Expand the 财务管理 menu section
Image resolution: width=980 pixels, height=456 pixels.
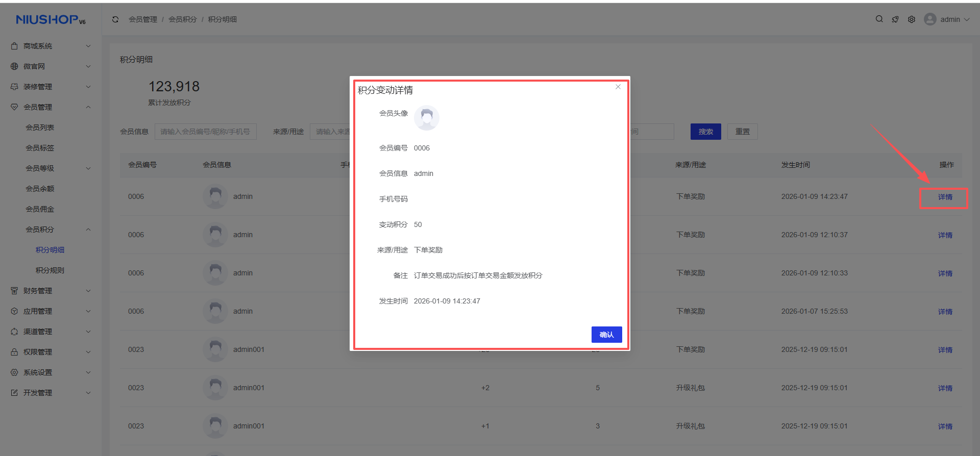51,291
